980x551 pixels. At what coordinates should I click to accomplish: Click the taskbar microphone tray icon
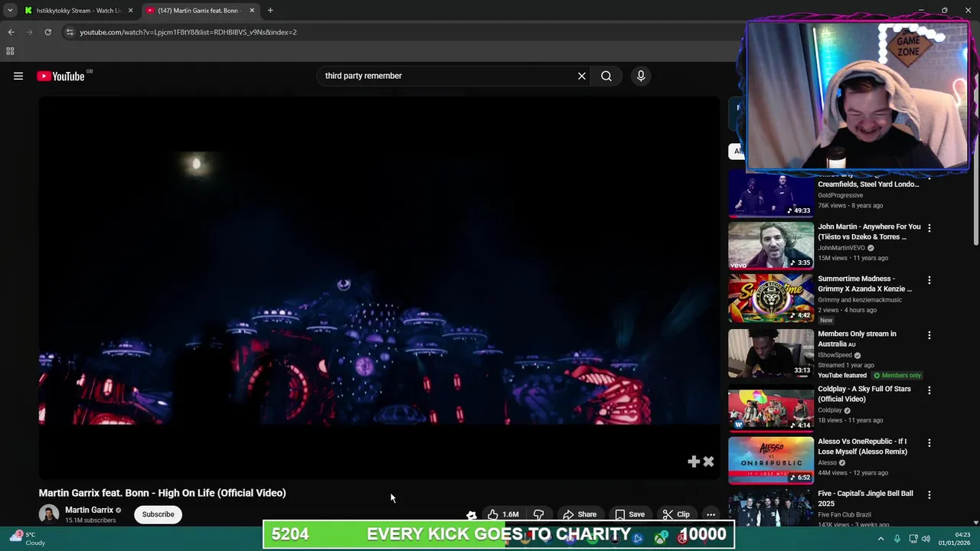[897, 539]
